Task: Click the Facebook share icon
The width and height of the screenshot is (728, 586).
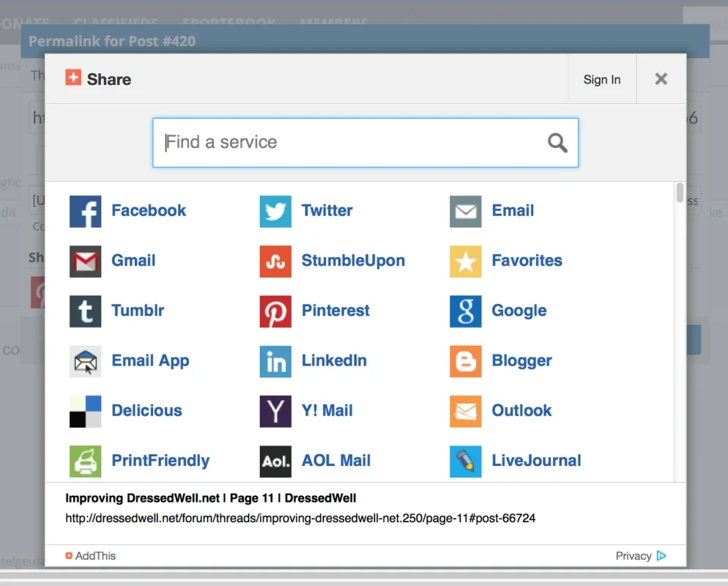Action: click(x=86, y=212)
